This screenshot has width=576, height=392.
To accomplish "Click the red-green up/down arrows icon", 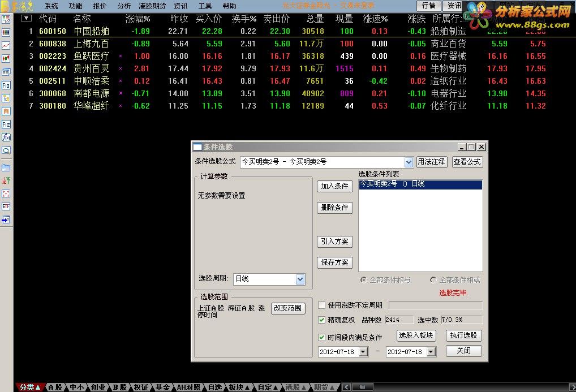I will [x=6, y=180].
